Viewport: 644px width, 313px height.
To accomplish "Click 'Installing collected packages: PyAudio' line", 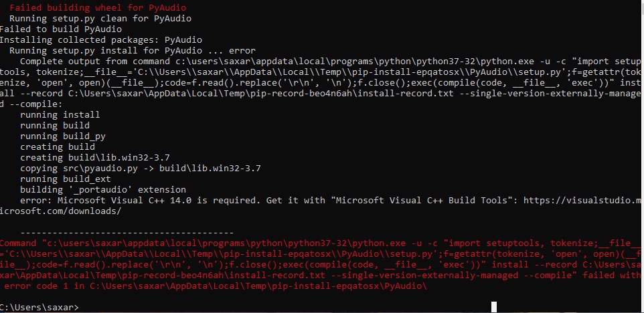I will (101, 39).
